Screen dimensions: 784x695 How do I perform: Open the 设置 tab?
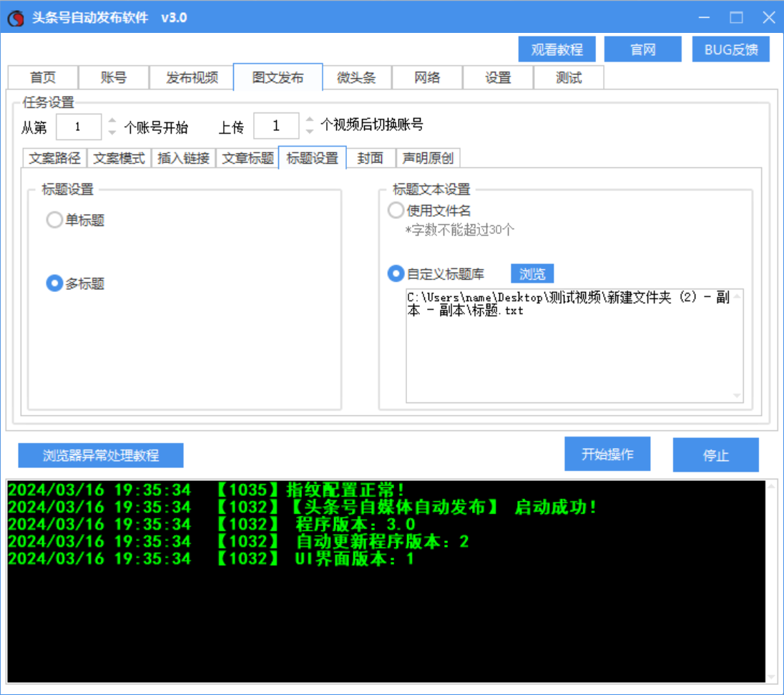(x=498, y=77)
